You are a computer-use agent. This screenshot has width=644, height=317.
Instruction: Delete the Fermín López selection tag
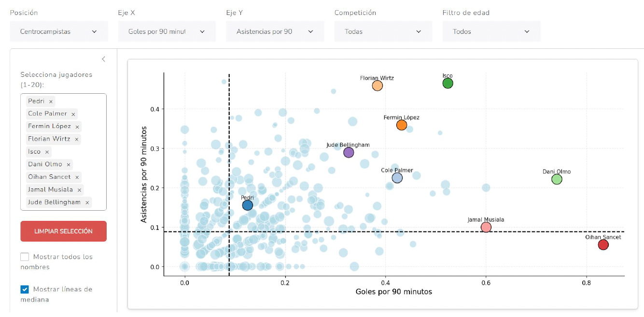(77, 127)
